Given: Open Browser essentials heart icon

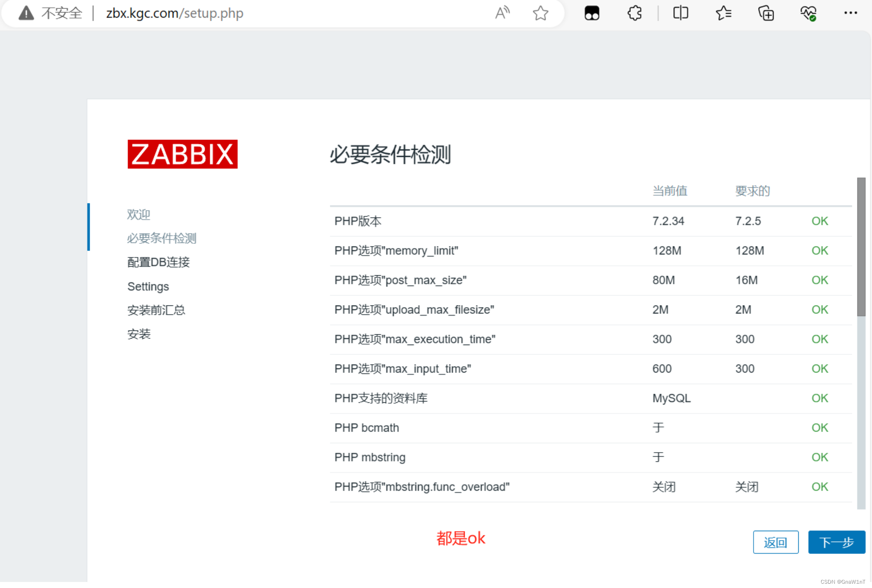Looking at the screenshot, I should [x=809, y=13].
